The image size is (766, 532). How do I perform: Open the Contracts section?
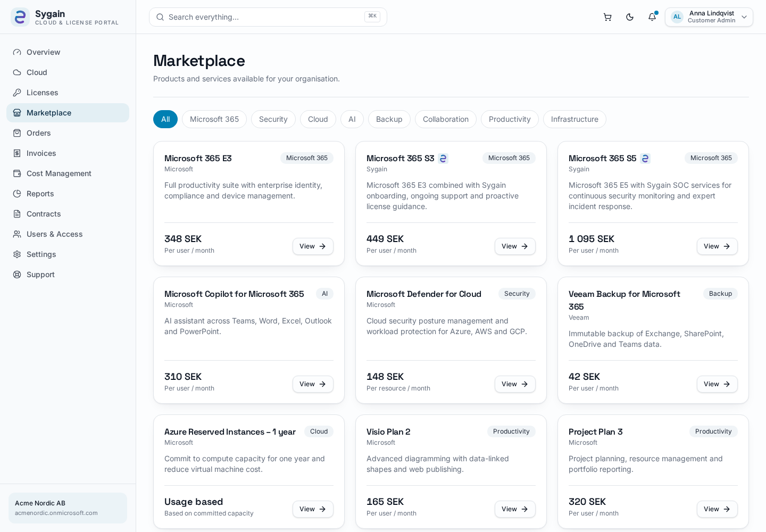(x=68, y=214)
